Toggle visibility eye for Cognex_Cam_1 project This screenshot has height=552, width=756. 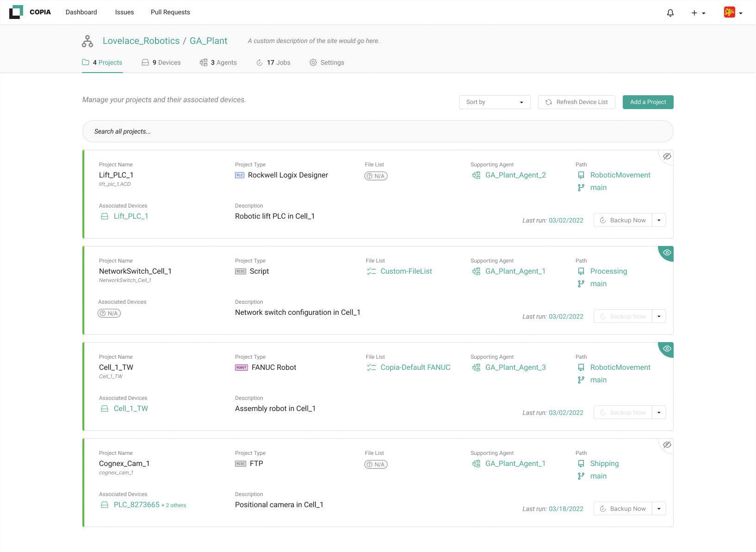tap(667, 445)
